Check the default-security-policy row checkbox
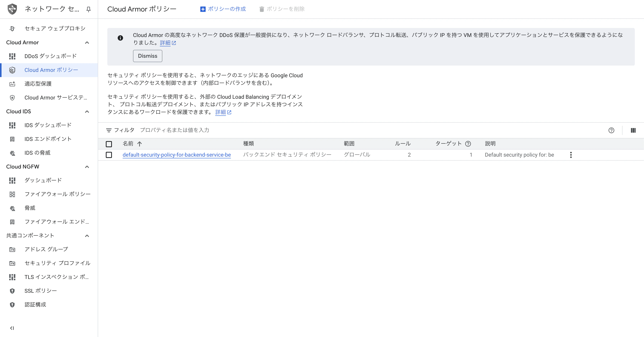Screen dimensions: 644x337 [109, 155]
